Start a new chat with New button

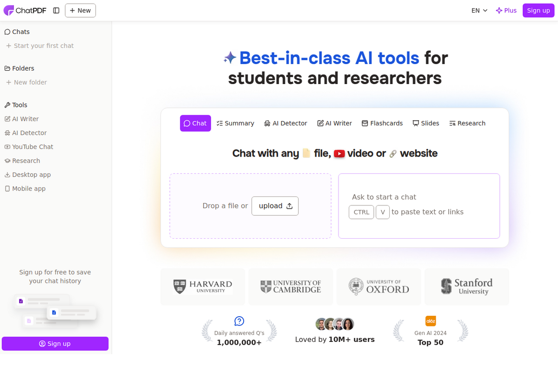pyautogui.click(x=80, y=10)
